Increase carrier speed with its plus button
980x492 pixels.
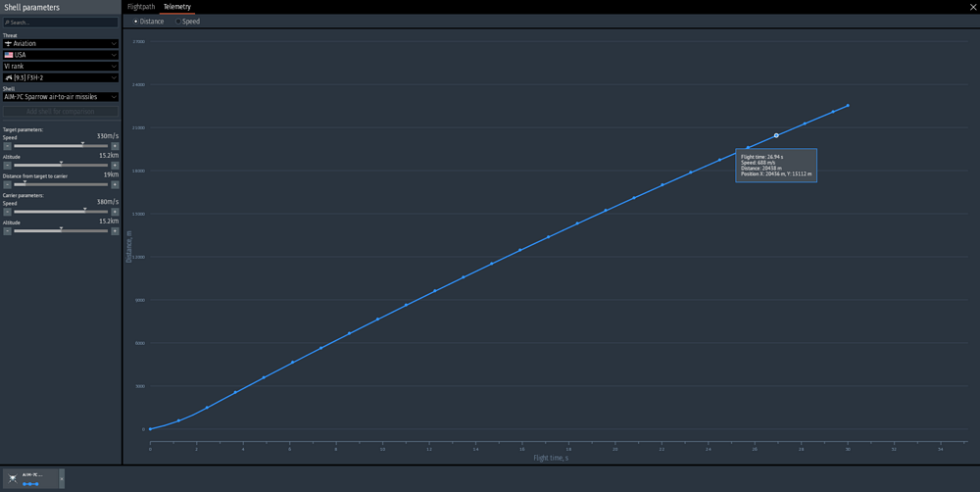tap(115, 212)
